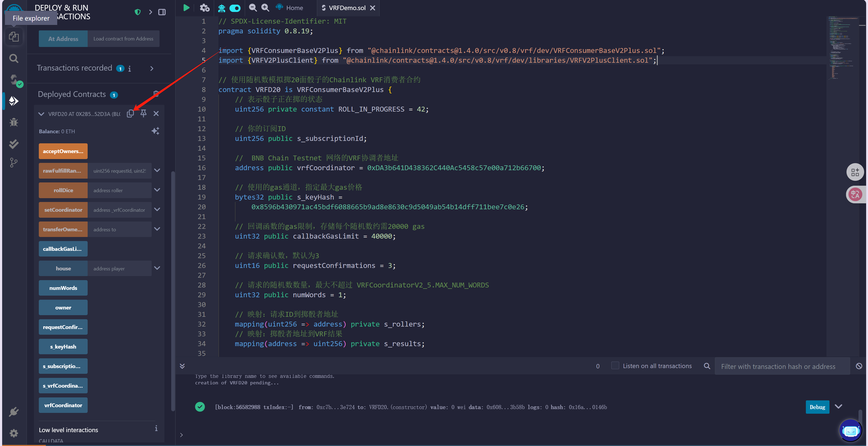Copy the VRFD20 contract address
This screenshot has width=868, height=446.
tap(130, 114)
